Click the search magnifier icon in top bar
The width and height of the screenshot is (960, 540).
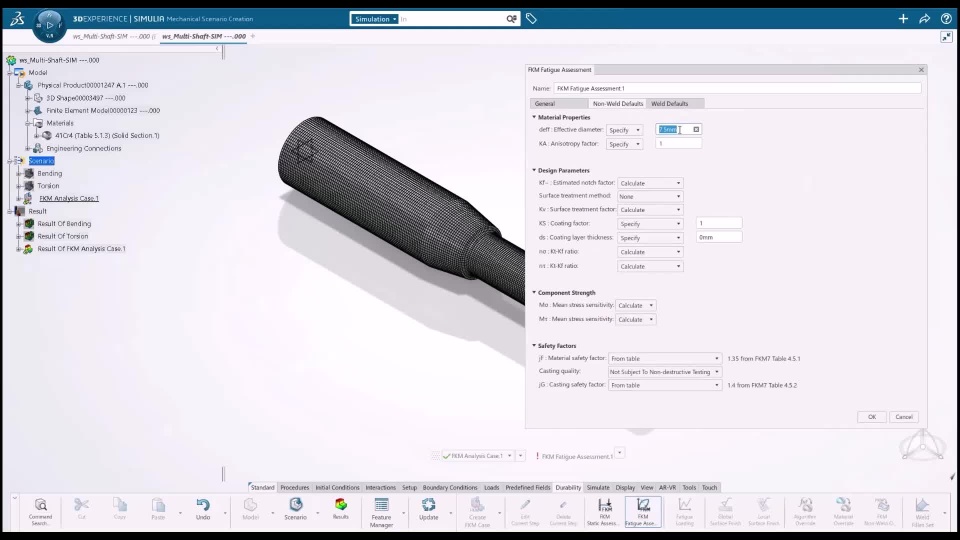click(511, 19)
